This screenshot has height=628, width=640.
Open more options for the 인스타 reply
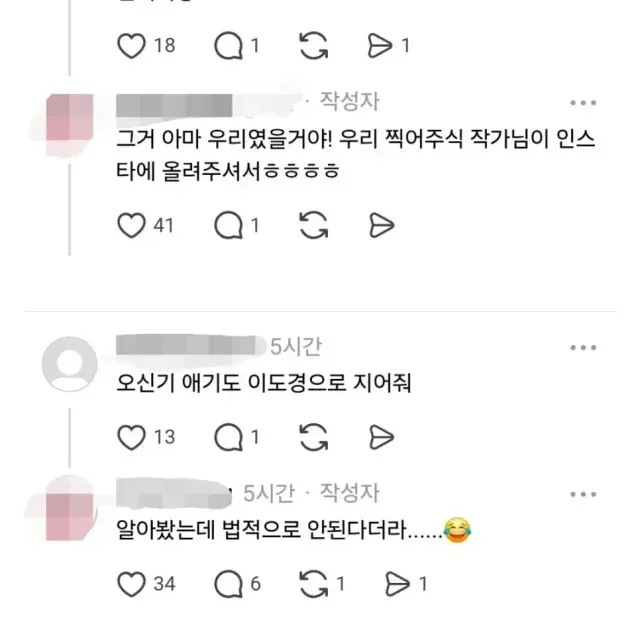(x=583, y=102)
